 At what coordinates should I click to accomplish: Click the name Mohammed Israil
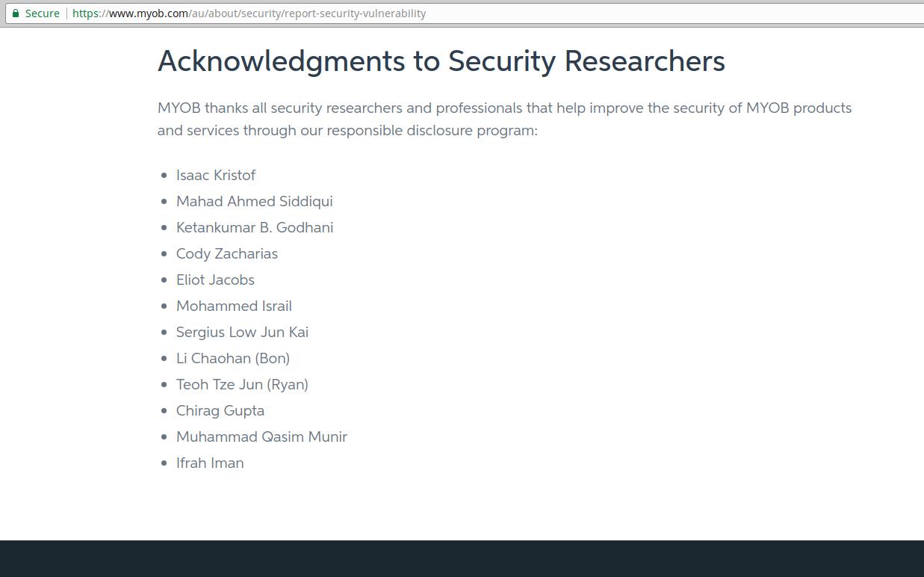(x=234, y=306)
